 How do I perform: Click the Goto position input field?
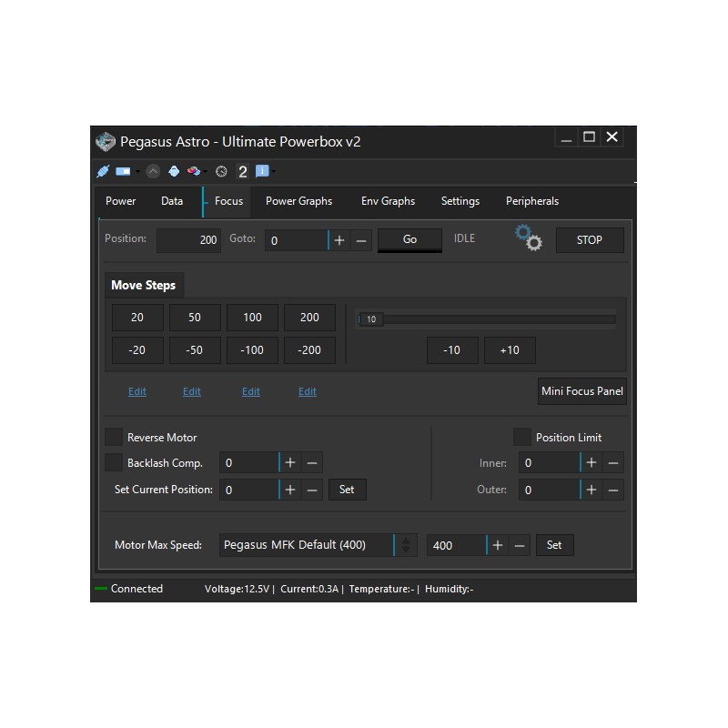point(297,240)
